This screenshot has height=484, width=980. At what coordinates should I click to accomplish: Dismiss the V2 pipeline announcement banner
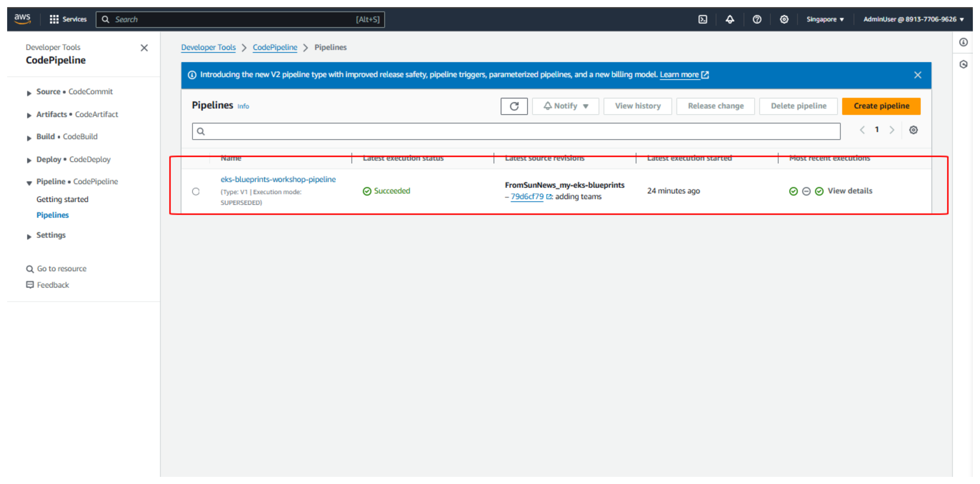[918, 75]
